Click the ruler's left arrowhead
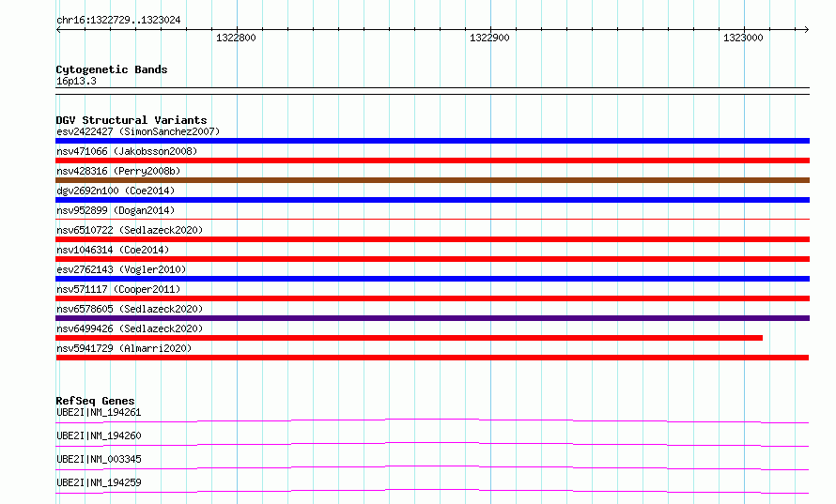Screen dimensions: 836x504 (58, 29)
